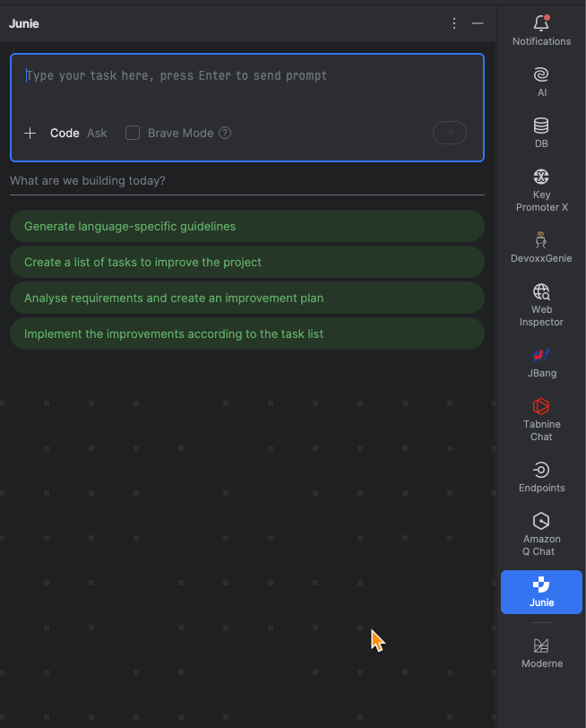The height and width of the screenshot is (728, 586).
Task: Open the AI assistant panel
Action: (541, 82)
